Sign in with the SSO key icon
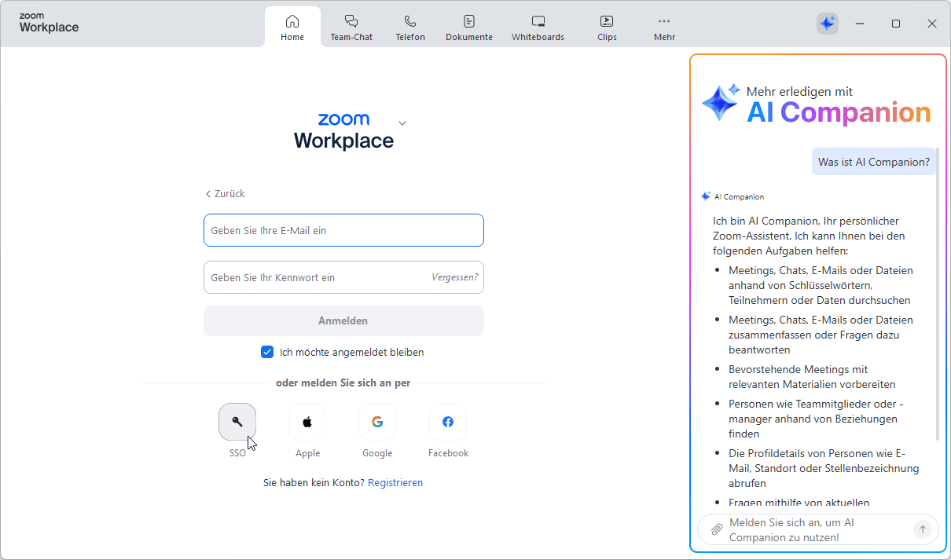 pyautogui.click(x=237, y=422)
